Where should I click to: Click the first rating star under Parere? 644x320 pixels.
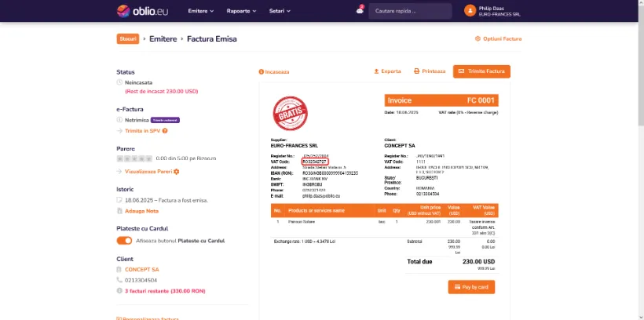click(x=119, y=158)
